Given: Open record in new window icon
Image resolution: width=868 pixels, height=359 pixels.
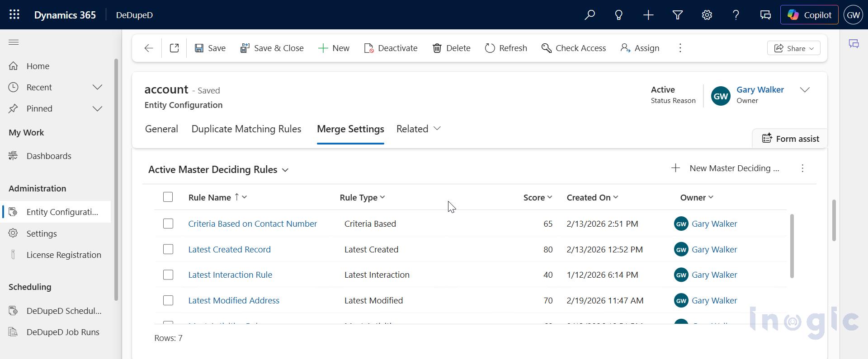Looking at the screenshot, I should click(x=174, y=48).
